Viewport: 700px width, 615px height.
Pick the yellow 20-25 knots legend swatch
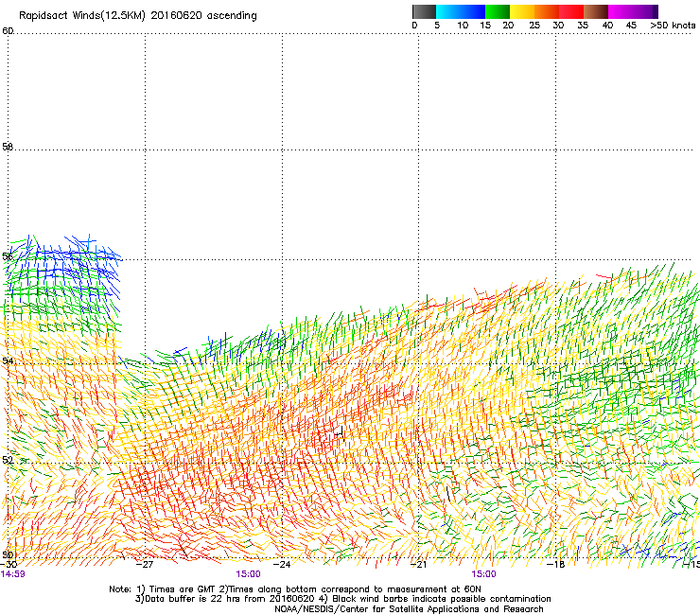(x=522, y=11)
